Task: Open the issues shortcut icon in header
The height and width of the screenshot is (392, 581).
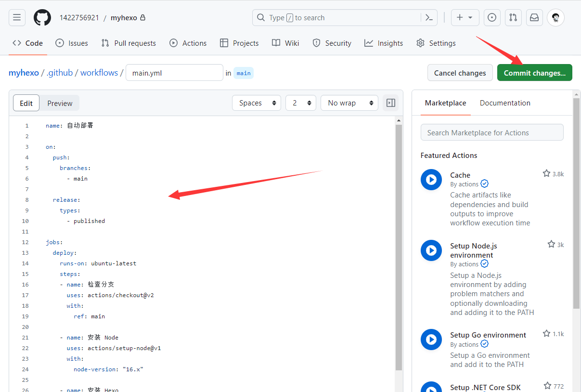Action: point(492,18)
